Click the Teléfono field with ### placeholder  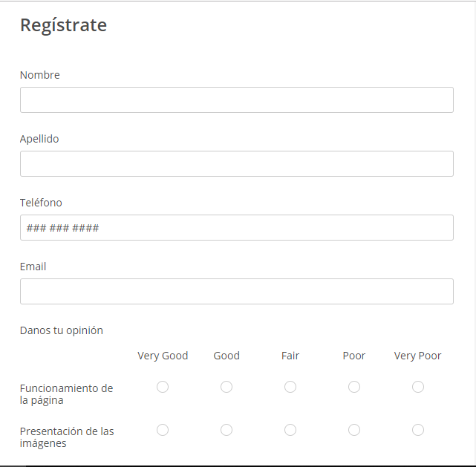click(236, 228)
